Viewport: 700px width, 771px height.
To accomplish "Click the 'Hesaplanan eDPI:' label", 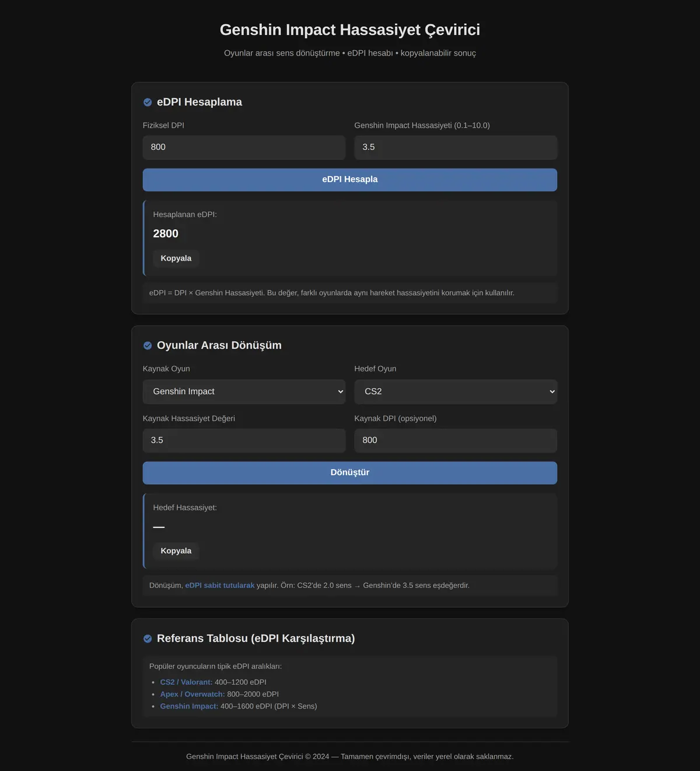I will click(x=185, y=215).
